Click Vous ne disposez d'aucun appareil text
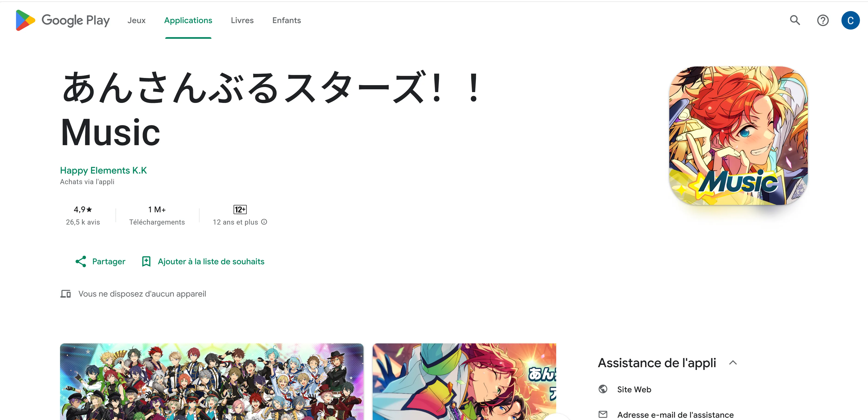 click(x=142, y=294)
